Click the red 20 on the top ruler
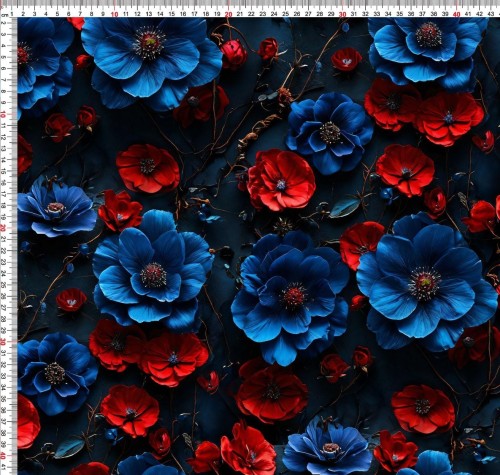Viewport: 500px width, 475px height. 228,14
